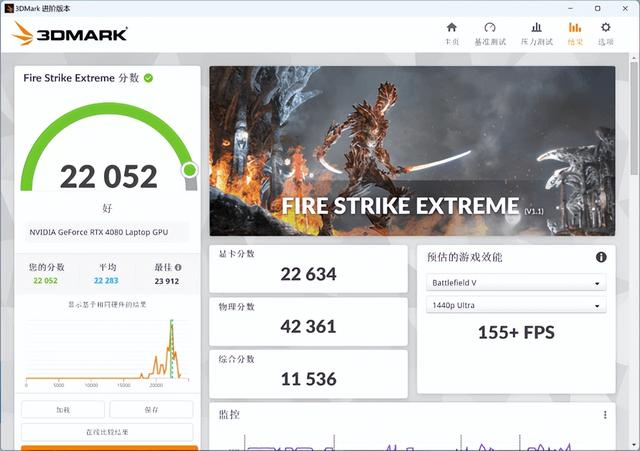640x451 pixels.
Task: Click the large 22 052 score number
Action: tap(109, 177)
